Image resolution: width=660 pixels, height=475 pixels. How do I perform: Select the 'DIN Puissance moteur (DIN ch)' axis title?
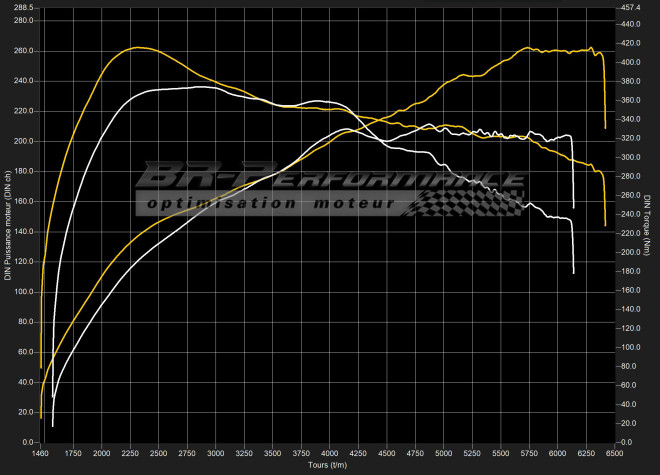7,225
